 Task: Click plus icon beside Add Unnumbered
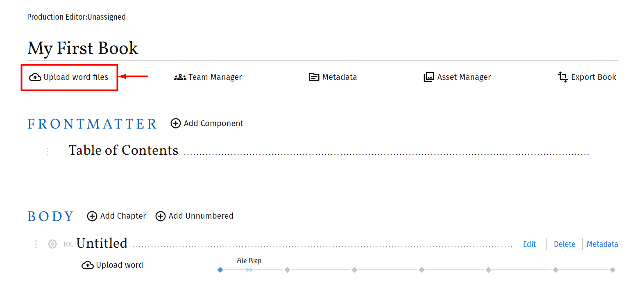[x=161, y=216]
